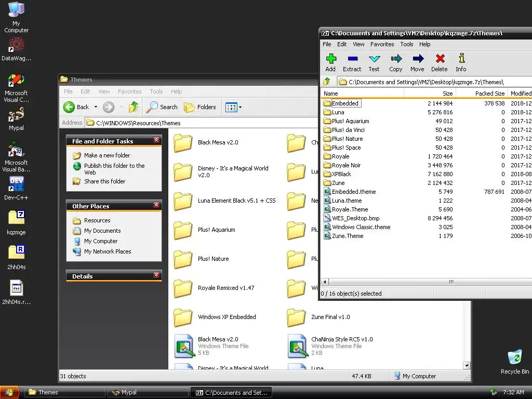Select the Microsoft Visual C++ desktop shortcut
Viewport: 532px width, 399px height.
(16, 88)
